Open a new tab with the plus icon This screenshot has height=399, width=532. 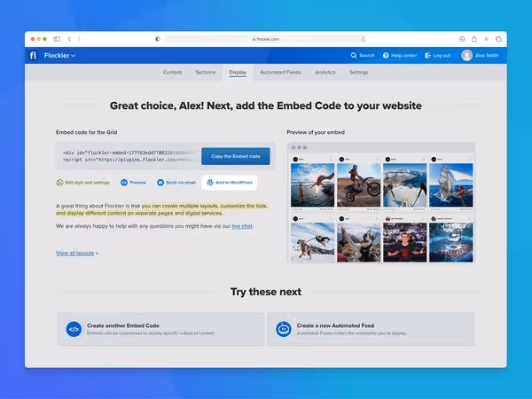coord(486,39)
